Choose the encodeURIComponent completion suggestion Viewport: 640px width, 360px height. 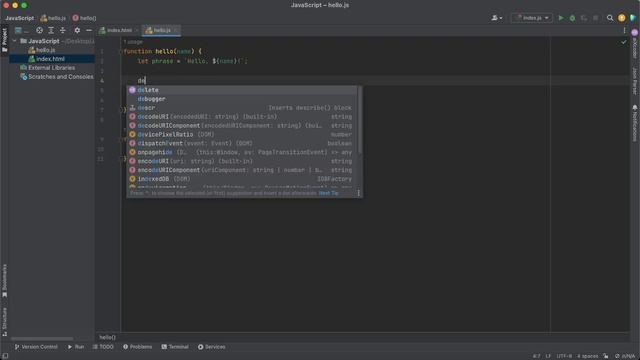point(241,170)
